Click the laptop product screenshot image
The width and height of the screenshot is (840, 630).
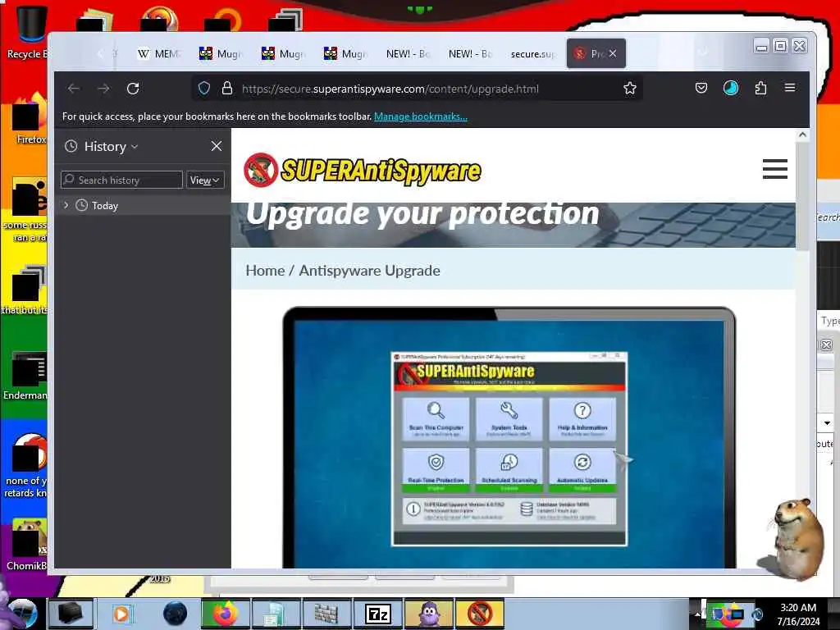tap(509, 436)
